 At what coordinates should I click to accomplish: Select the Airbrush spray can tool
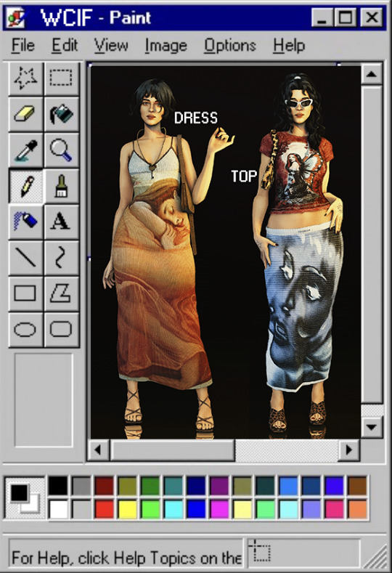point(25,222)
